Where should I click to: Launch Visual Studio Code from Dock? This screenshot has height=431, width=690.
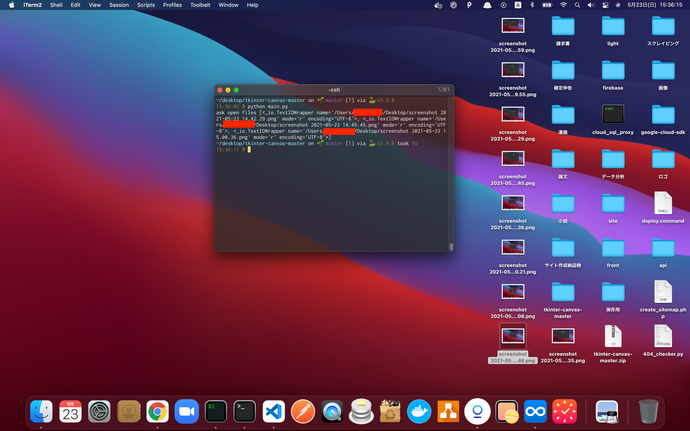click(x=274, y=411)
